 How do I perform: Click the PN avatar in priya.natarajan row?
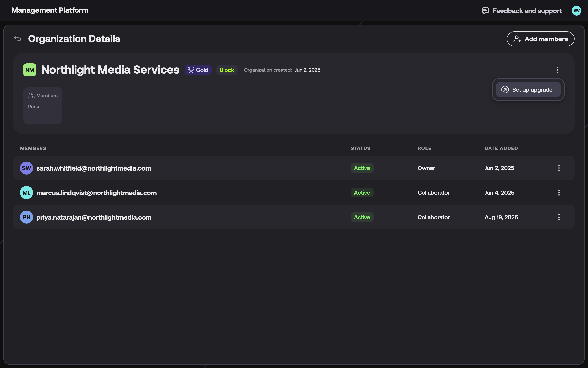click(27, 217)
